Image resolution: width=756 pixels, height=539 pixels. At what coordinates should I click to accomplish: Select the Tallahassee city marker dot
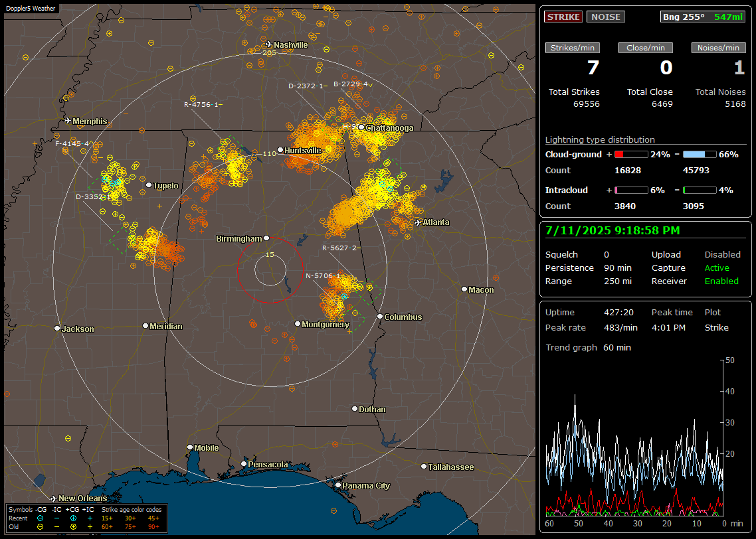click(x=424, y=466)
